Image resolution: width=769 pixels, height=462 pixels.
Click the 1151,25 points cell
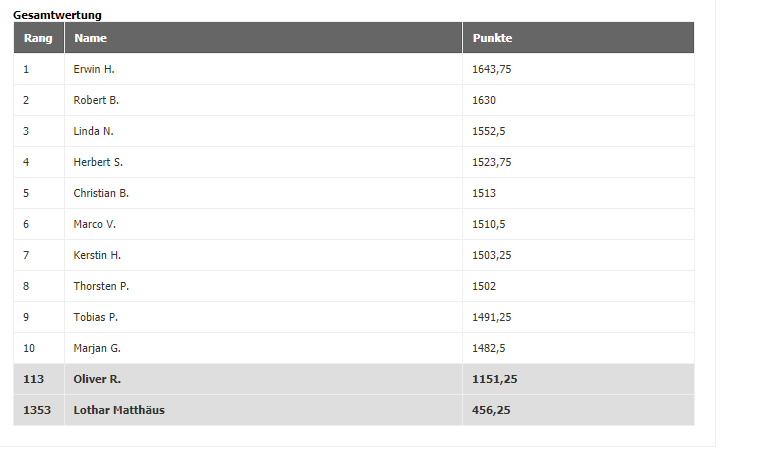tap(578, 379)
